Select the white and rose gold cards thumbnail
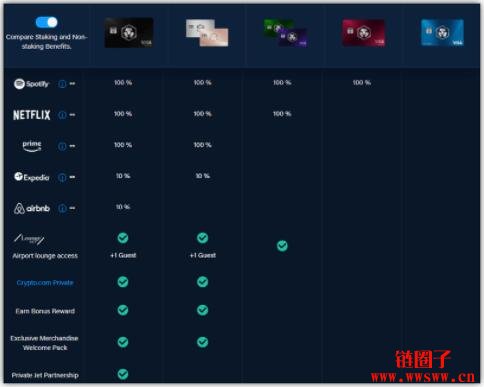The width and height of the screenshot is (484, 387). [207, 33]
